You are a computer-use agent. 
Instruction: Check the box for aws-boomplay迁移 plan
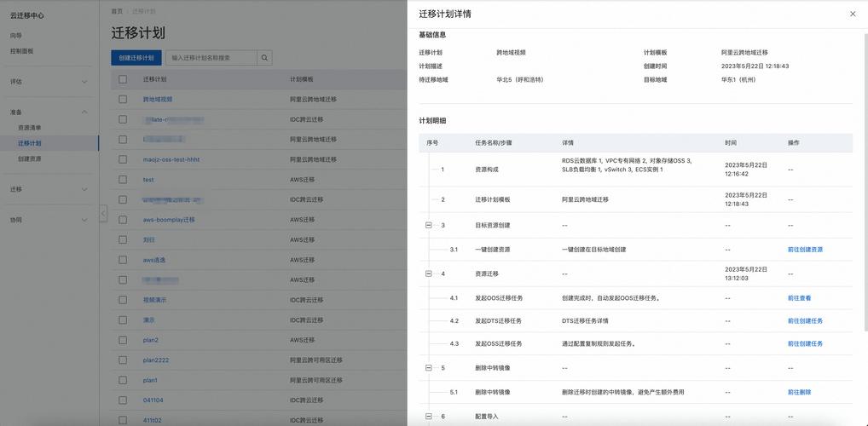(123, 220)
